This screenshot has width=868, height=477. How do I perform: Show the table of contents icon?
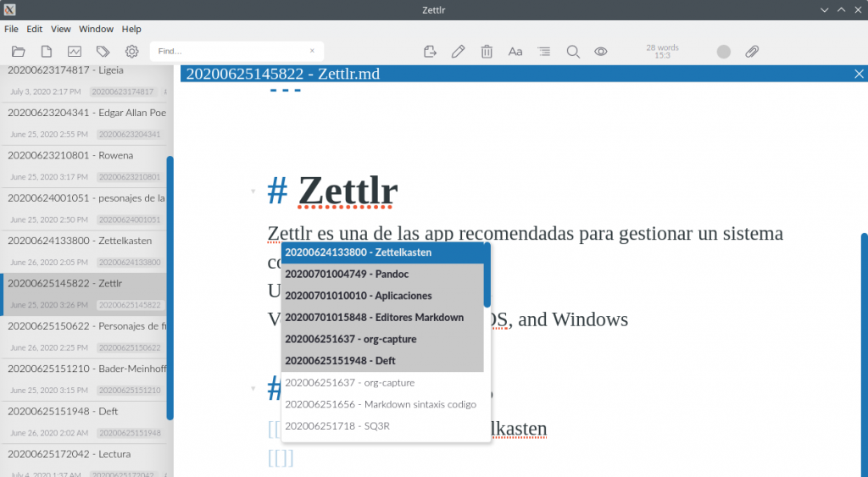pos(544,52)
